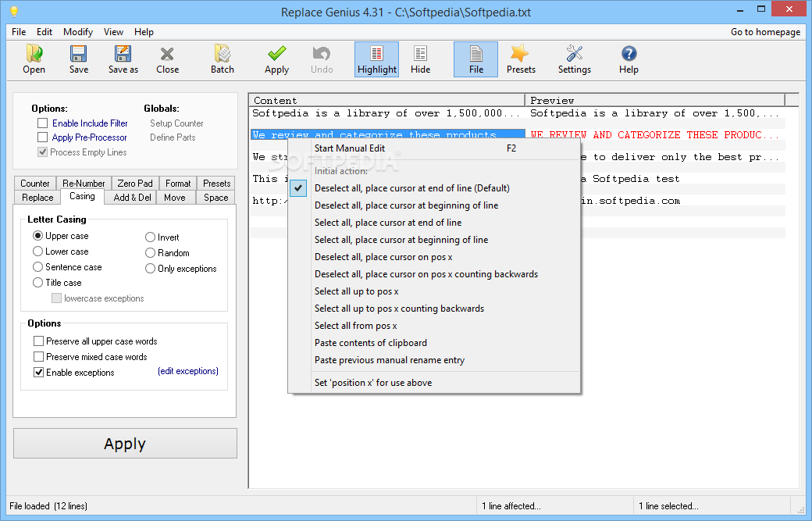
Task: Switch to the Re-Number tab
Action: 84,184
